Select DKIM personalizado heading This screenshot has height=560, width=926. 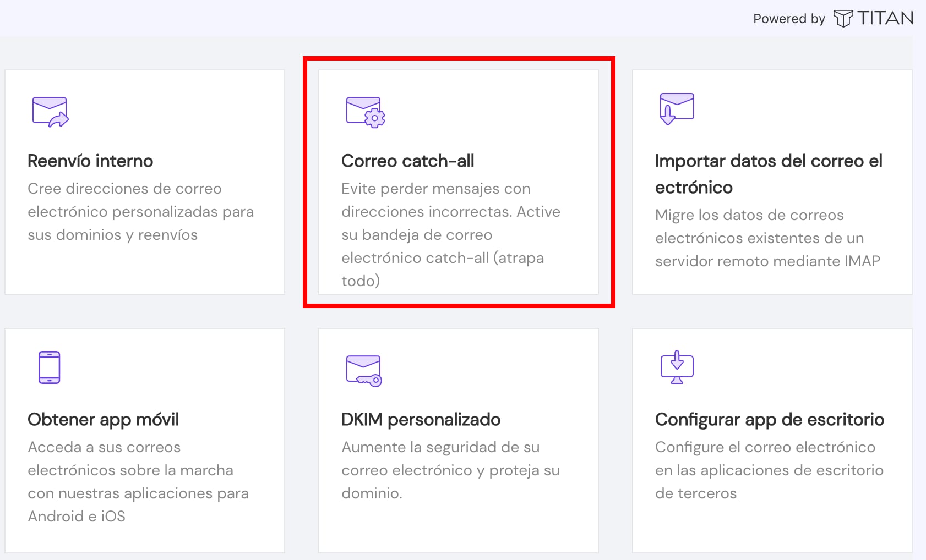coord(421,420)
